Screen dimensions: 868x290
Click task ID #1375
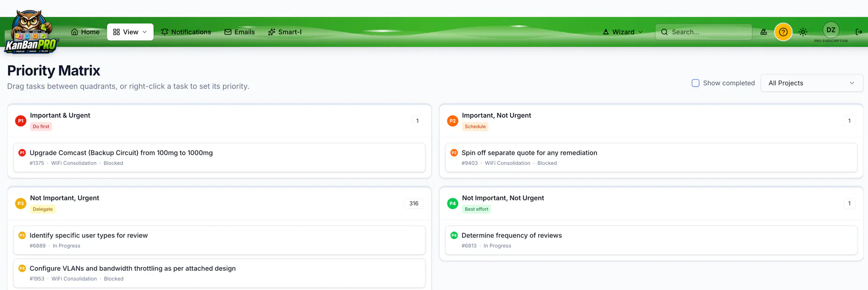pyautogui.click(x=37, y=163)
